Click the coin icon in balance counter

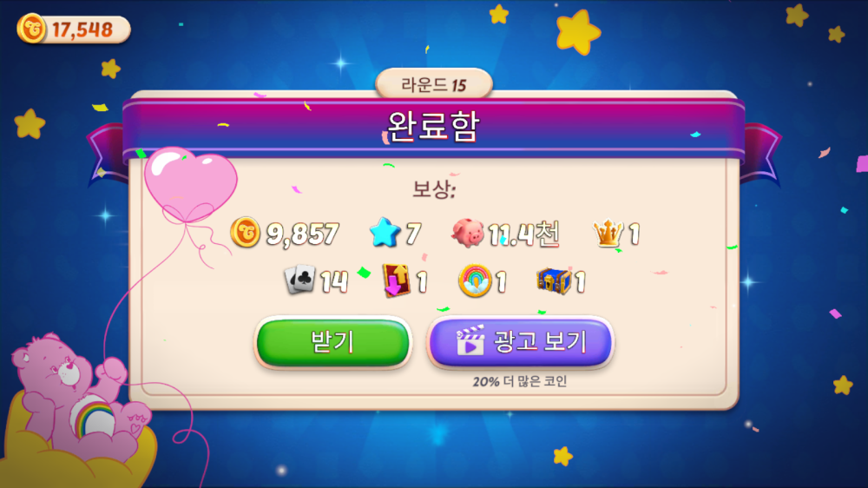(x=31, y=29)
